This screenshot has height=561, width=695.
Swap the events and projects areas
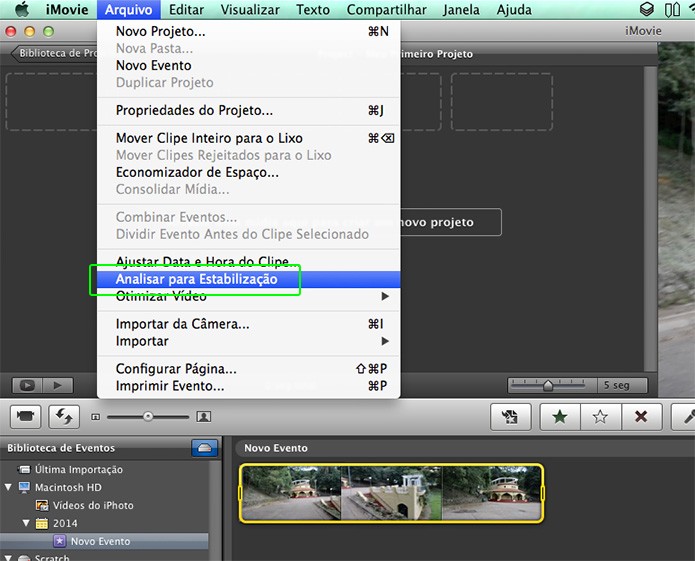[x=64, y=417]
